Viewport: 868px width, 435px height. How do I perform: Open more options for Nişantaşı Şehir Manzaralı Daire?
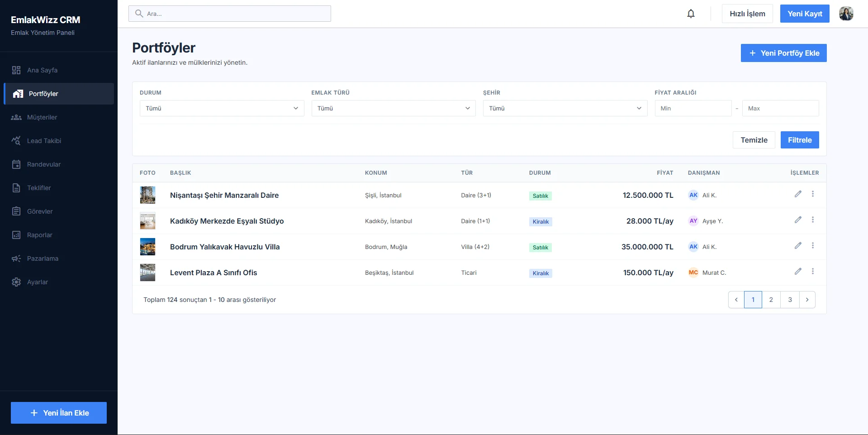point(813,194)
